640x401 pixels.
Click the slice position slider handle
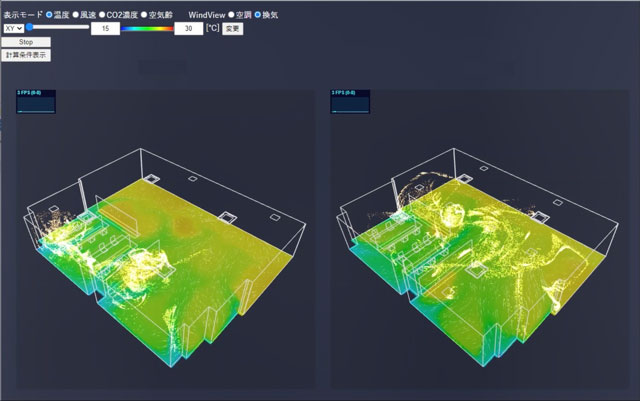tap(31, 28)
